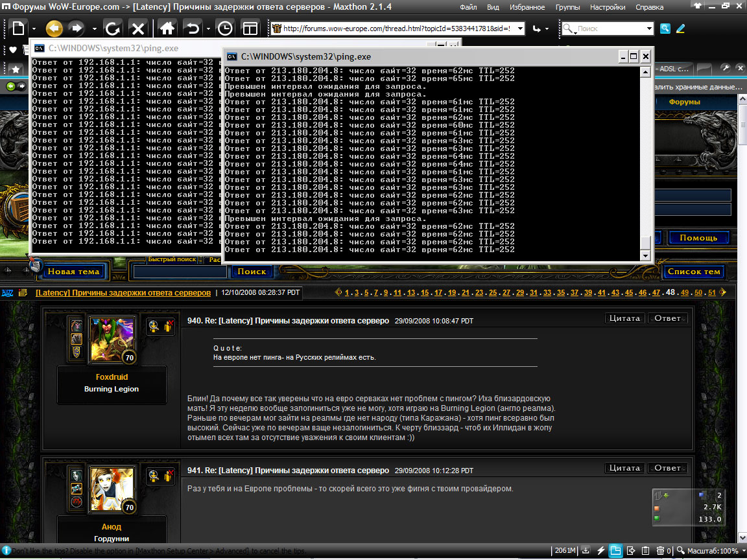Click the Список тем button

point(694,272)
